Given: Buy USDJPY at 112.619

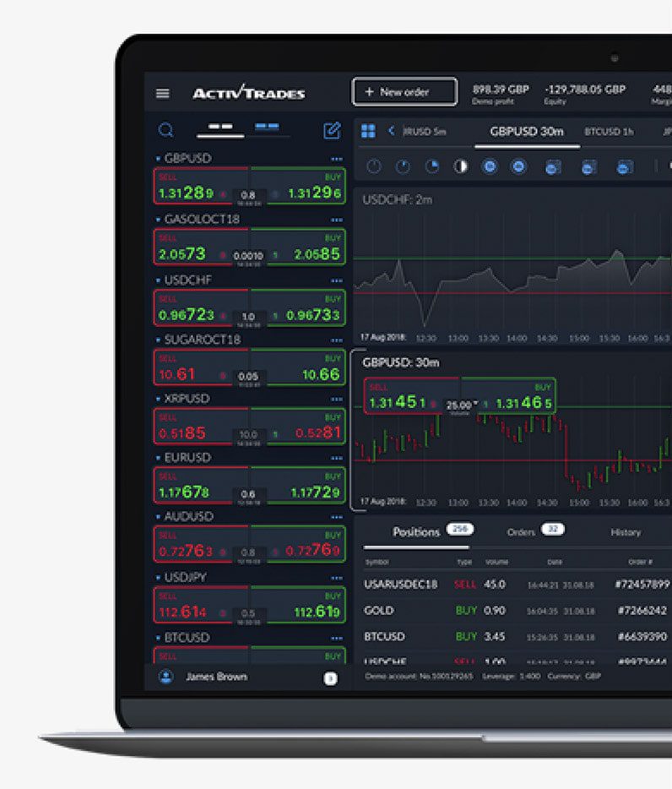Looking at the screenshot, I should tap(298, 606).
